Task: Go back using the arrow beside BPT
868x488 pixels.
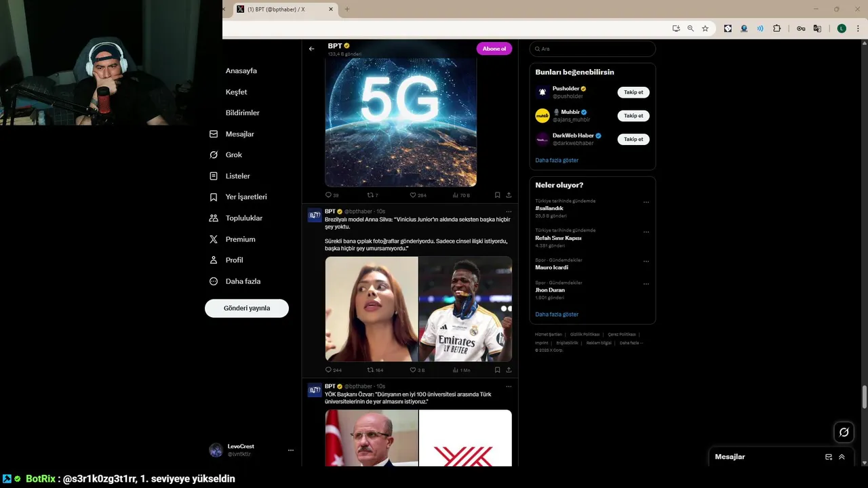Action: tap(311, 49)
